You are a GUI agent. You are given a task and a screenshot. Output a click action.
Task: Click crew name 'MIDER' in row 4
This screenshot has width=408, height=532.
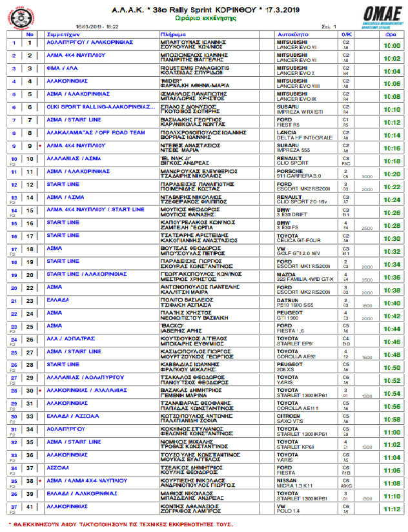pos(171,81)
